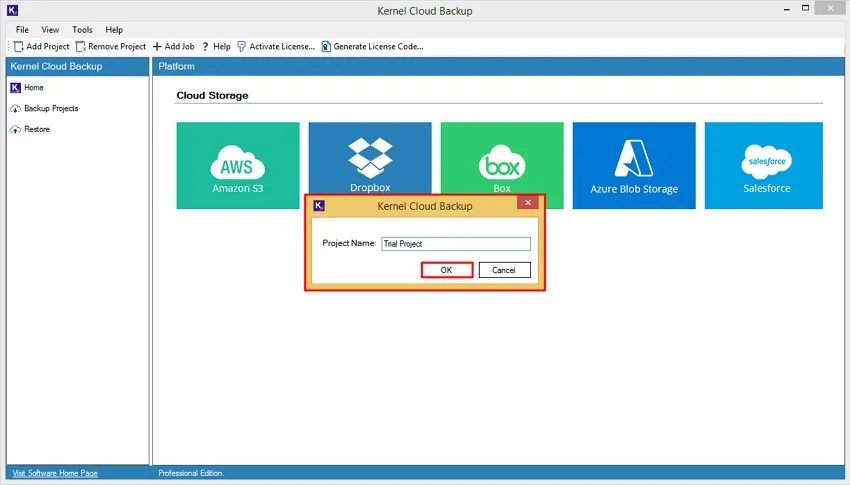Image resolution: width=850 pixels, height=485 pixels.
Task: Click the Help question mark toolbar icon
Action: pos(205,47)
